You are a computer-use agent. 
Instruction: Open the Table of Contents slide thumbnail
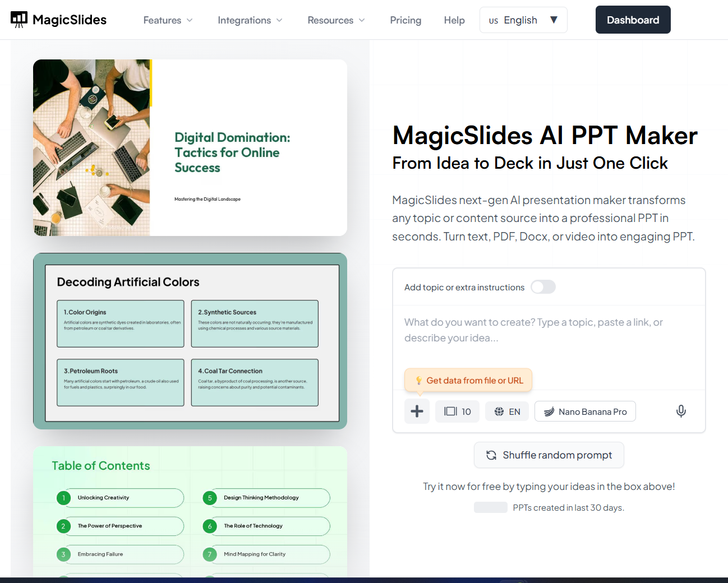(x=190, y=512)
